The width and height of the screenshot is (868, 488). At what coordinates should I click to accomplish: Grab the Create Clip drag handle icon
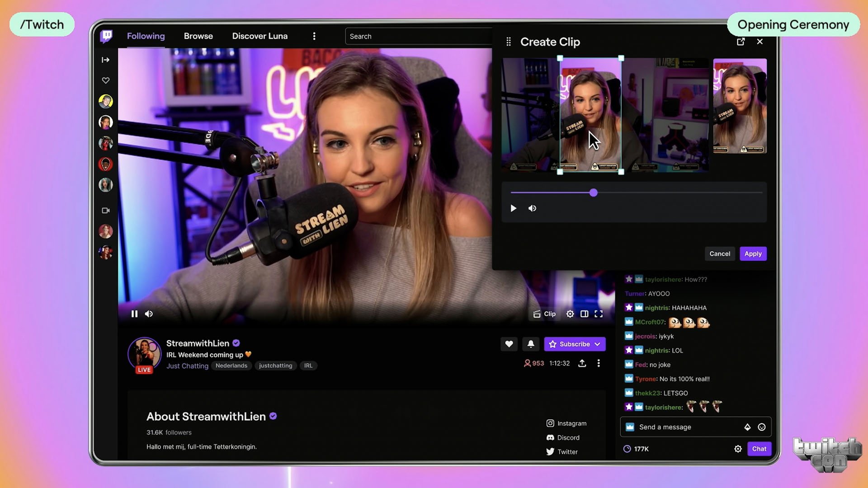[509, 42]
